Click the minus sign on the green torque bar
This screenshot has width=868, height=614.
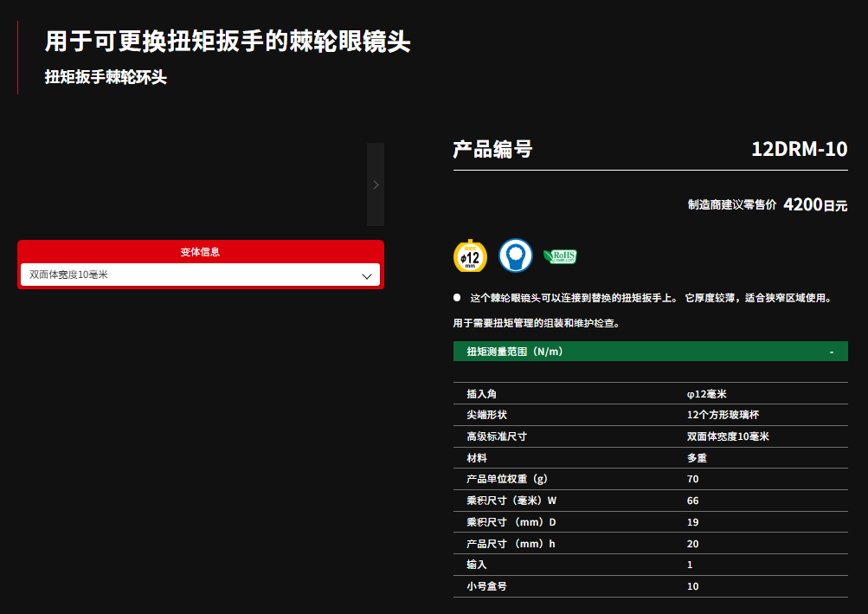coord(832,352)
